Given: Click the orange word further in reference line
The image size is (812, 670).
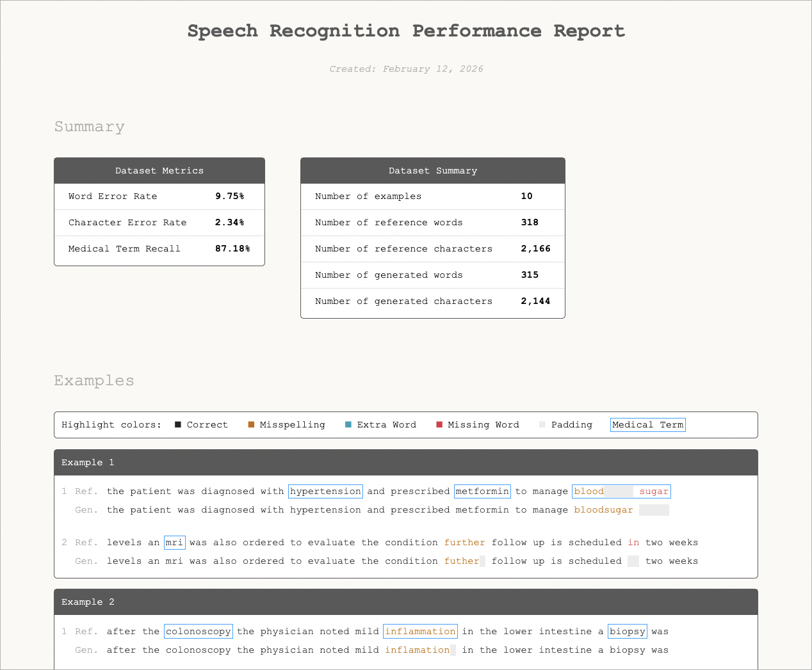Looking at the screenshot, I should (465, 543).
